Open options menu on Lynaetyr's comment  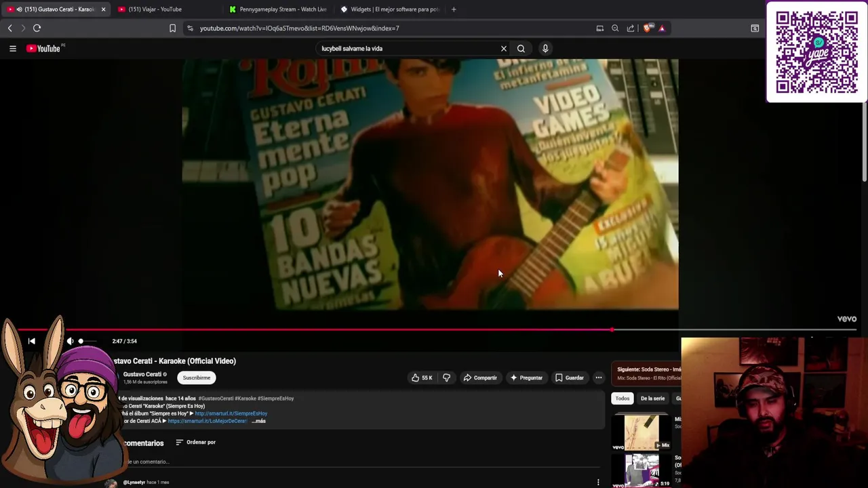(598, 483)
